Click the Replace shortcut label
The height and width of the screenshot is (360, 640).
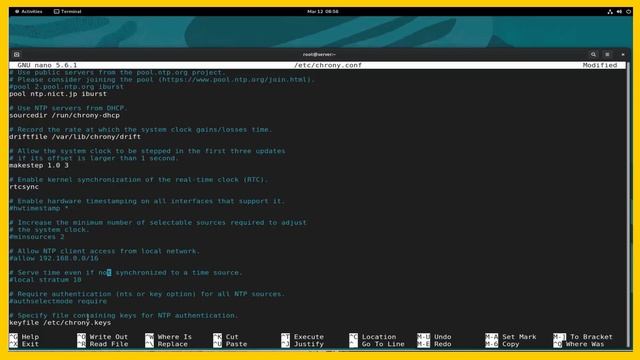172,344
